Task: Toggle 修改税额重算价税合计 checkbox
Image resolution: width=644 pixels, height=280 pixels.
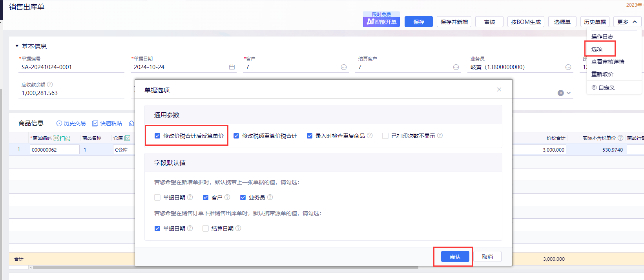Action: click(x=236, y=136)
